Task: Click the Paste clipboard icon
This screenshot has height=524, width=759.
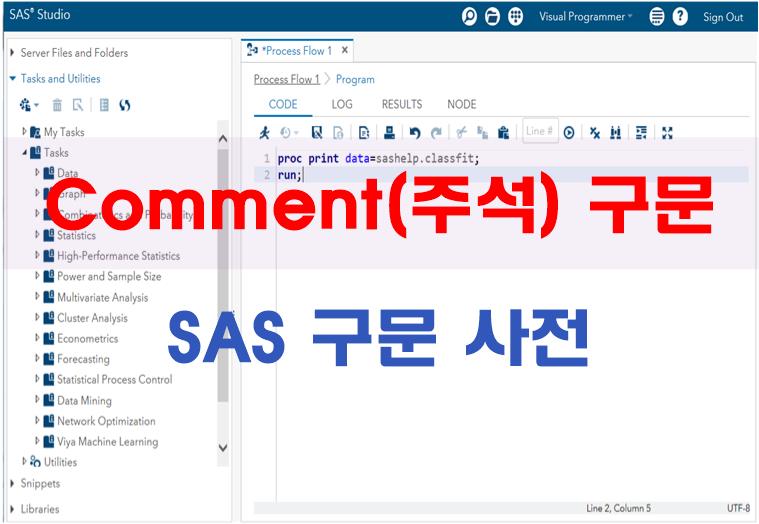Action: tap(503, 133)
